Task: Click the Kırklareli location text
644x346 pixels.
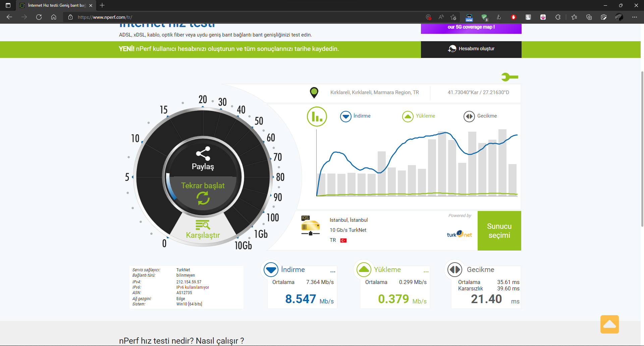Action: [375, 92]
